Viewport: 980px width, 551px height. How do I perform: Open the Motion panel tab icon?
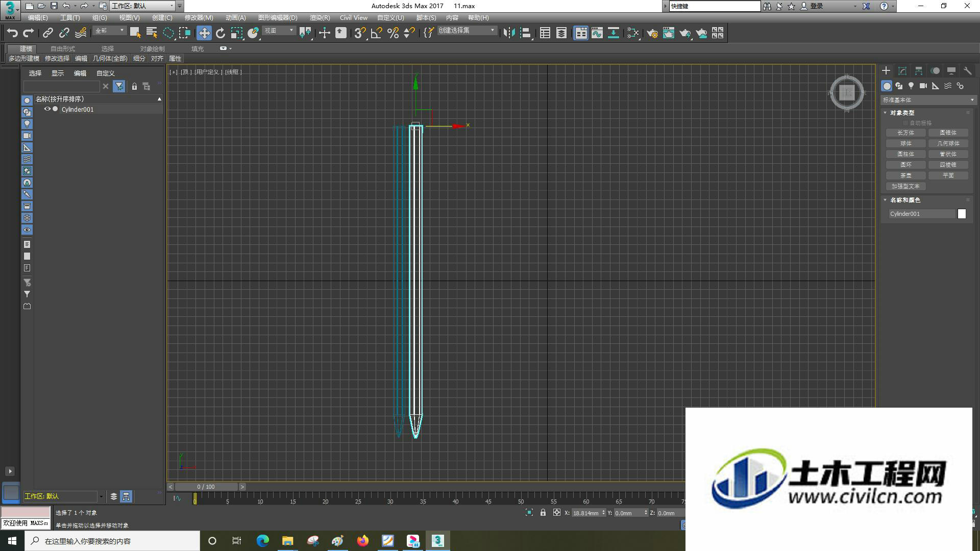tap(935, 71)
